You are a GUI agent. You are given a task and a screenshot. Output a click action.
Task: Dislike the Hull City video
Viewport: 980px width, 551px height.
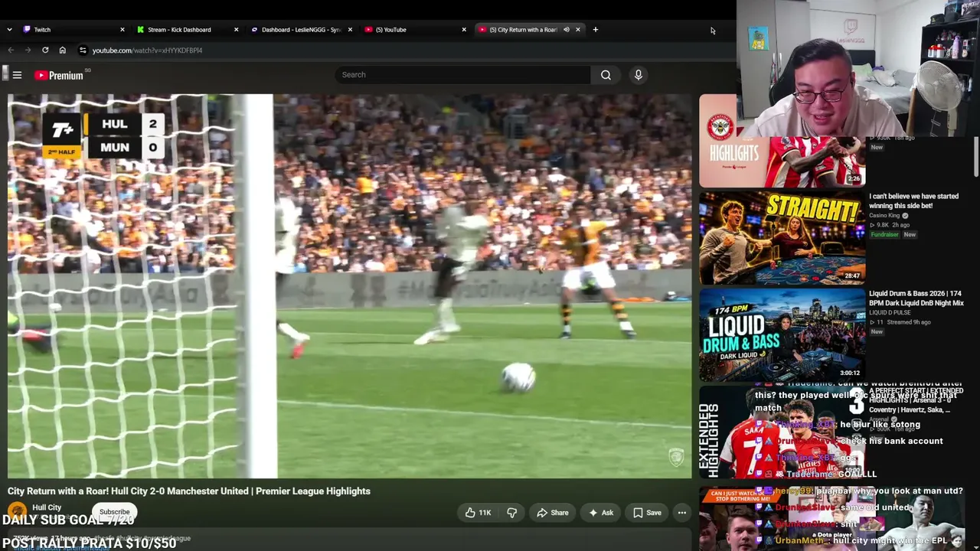(512, 513)
